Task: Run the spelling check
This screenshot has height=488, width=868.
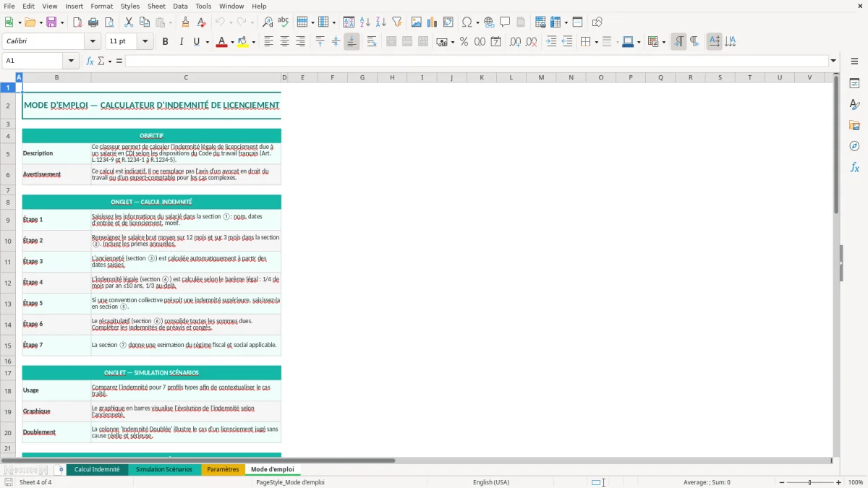Action: [283, 22]
